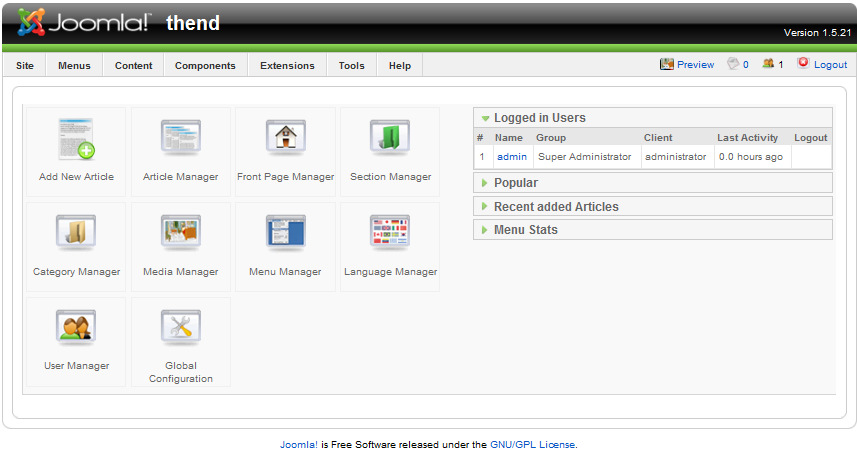Screen dimensions: 857x459
Task: Open the Global Configuration tools icon
Action: 181,328
